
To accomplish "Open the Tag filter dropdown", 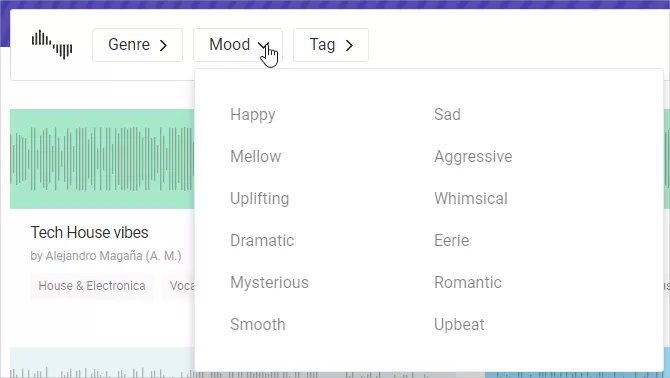I will click(x=331, y=45).
